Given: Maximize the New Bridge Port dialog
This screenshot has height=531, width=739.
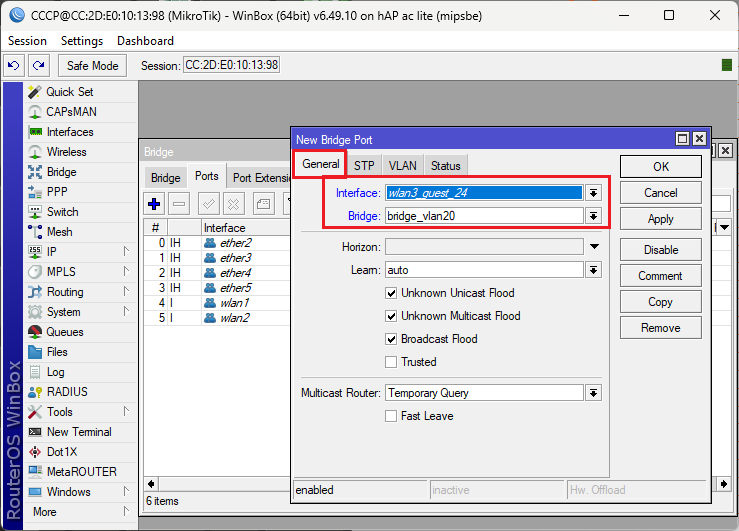Looking at the screenshot, I should click(682, 139).
